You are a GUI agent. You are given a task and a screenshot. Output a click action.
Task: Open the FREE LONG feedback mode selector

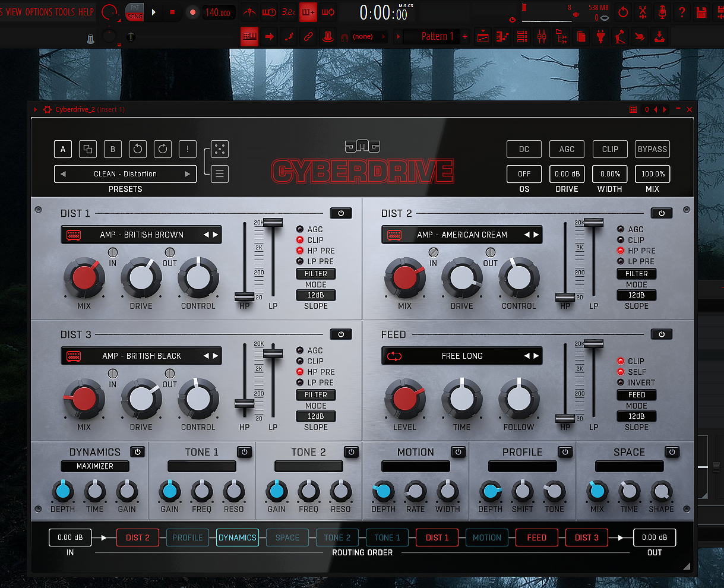click(462, 356)
